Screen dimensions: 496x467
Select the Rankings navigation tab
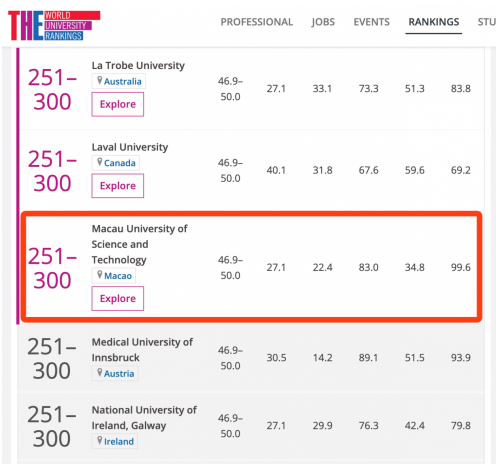pyautogui.click(x=434, y=22)
